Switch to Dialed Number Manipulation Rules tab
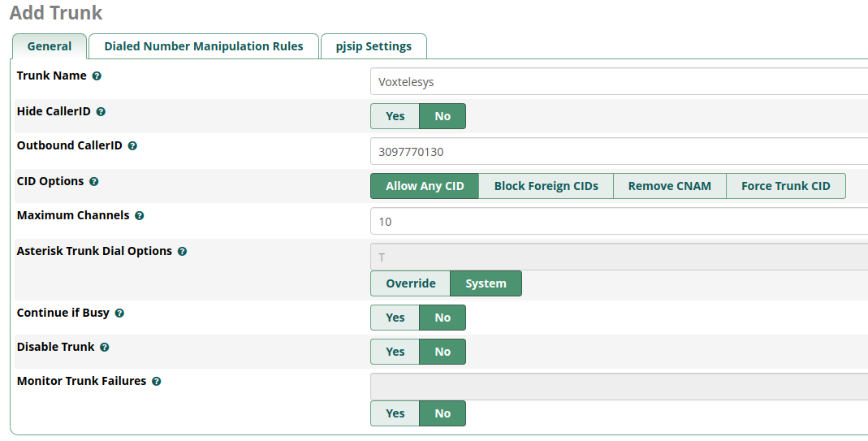 [x=204, y=46]
